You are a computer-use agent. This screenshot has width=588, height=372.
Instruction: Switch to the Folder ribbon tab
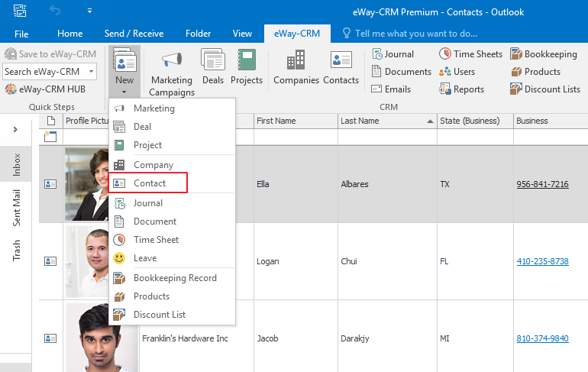pyautogui.click(x=198, y=34)
